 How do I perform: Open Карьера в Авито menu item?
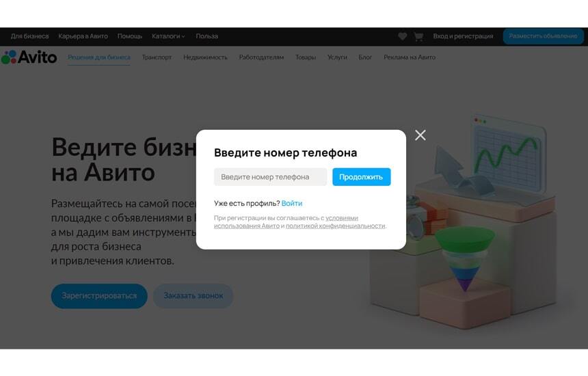pos(83,36)
